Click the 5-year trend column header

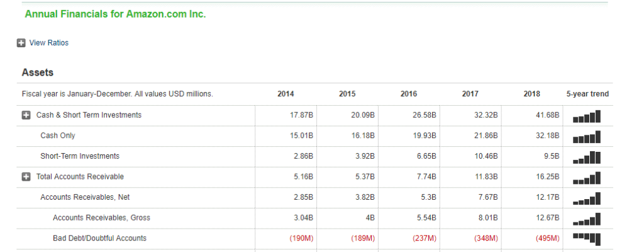[x=587, y=94]
